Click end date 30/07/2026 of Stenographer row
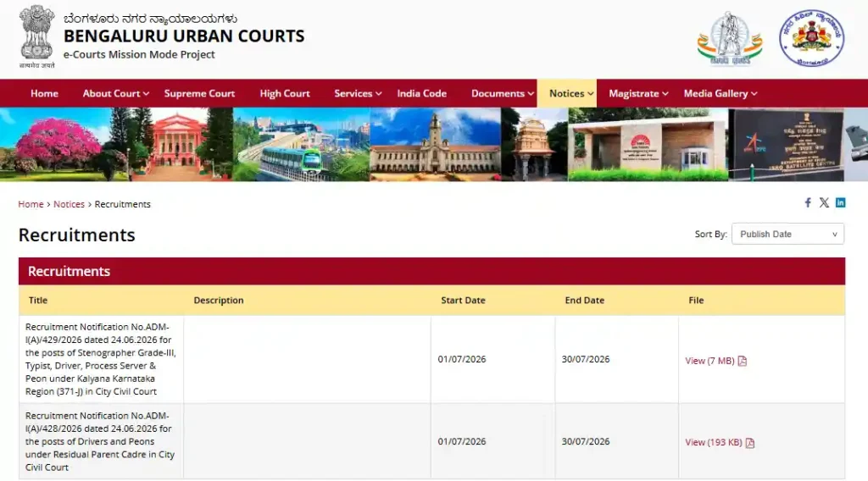The width and height of the screenshot is (868, 481). pos(586,359)
